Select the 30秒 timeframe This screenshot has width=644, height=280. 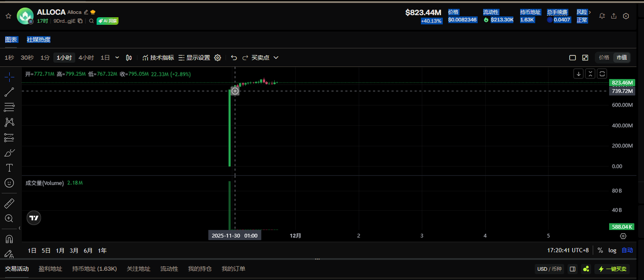pos(27,58)
